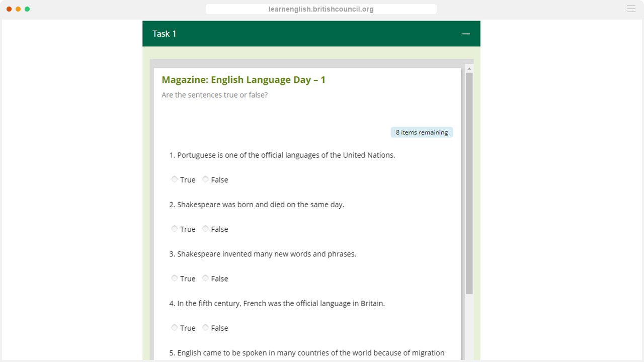The image size is (644, 362).
Task: Select False for the Portuguese question
Action: pyautogui.click(x=205, y=179)
